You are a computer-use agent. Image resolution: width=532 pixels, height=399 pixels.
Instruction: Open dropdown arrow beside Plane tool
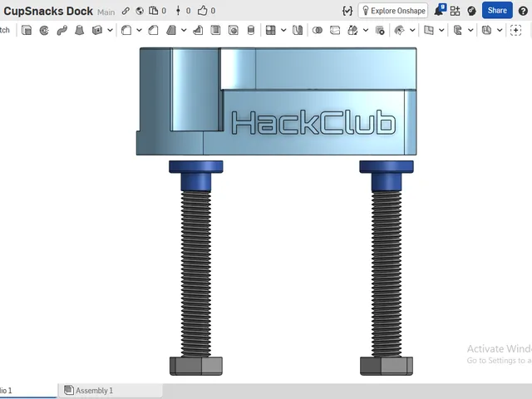coord(441,30)
